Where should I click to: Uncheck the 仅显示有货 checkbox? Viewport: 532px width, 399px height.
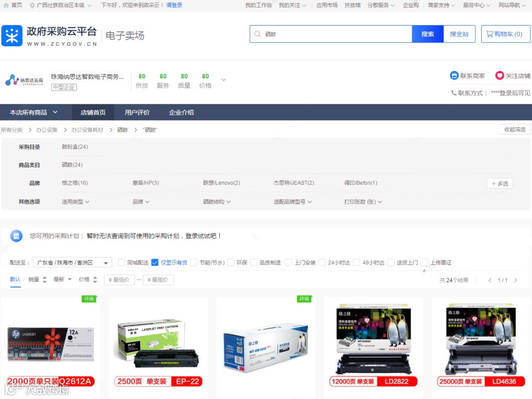[155, 262]
